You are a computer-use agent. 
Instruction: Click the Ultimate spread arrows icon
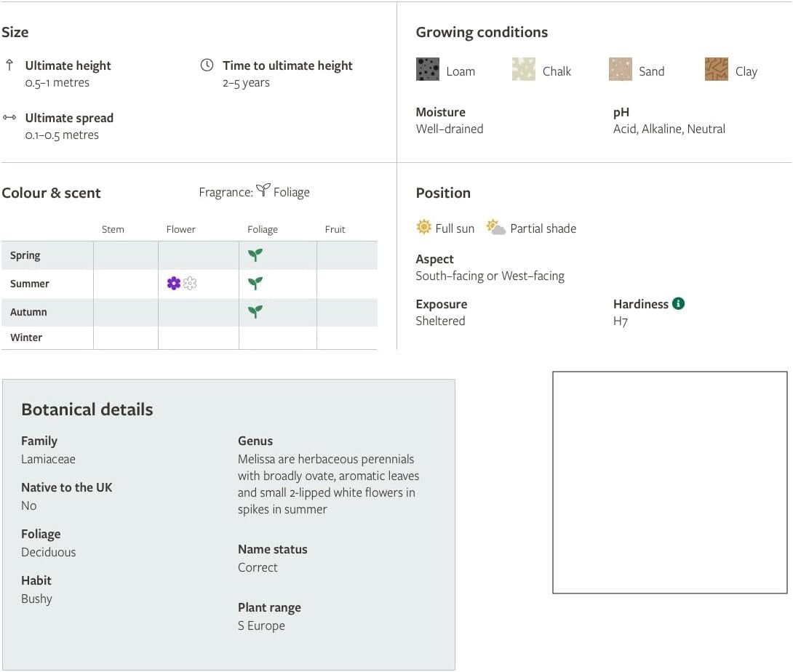point(9,117)
